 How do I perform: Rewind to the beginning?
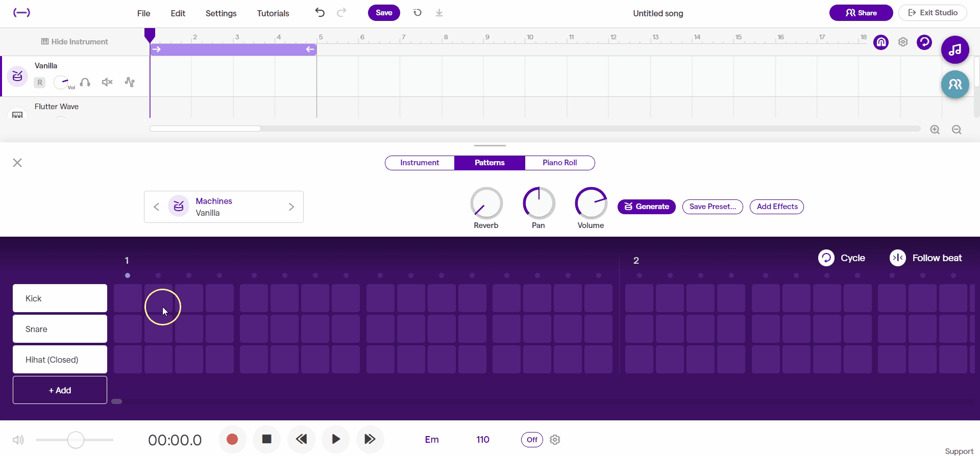pyautogui.click(x=301, y=439)
